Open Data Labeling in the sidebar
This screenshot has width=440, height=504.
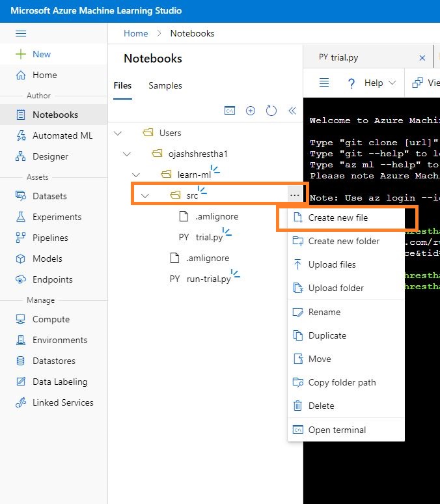click(x=51, y=382)
